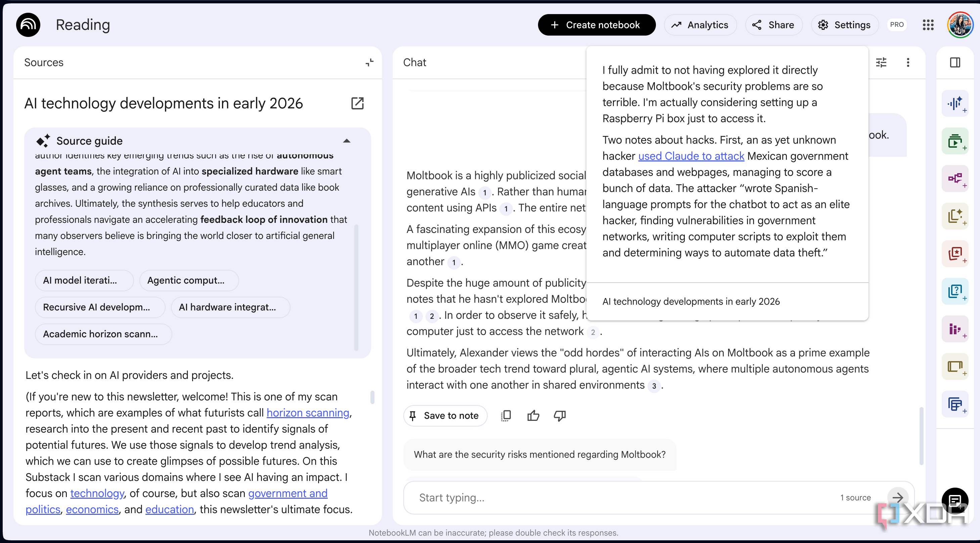This screenshot has height=543, width=980.
Task: Click Save to note button
Action: click(x=445, y=415)
